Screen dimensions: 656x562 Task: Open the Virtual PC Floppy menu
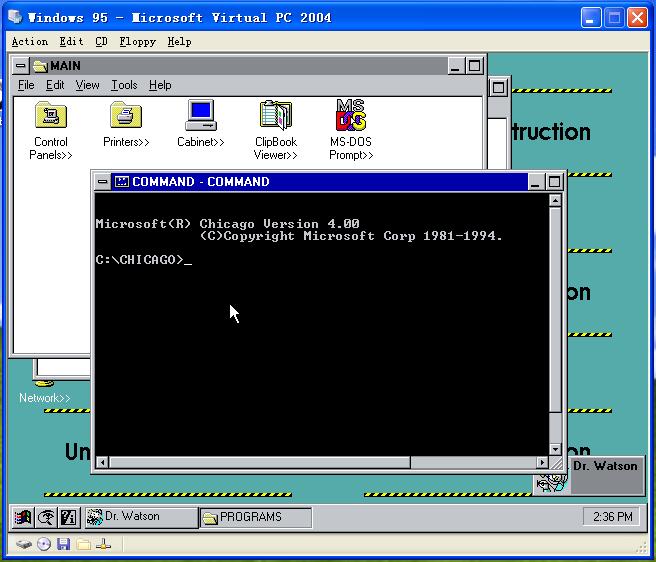tap(138, 41)
